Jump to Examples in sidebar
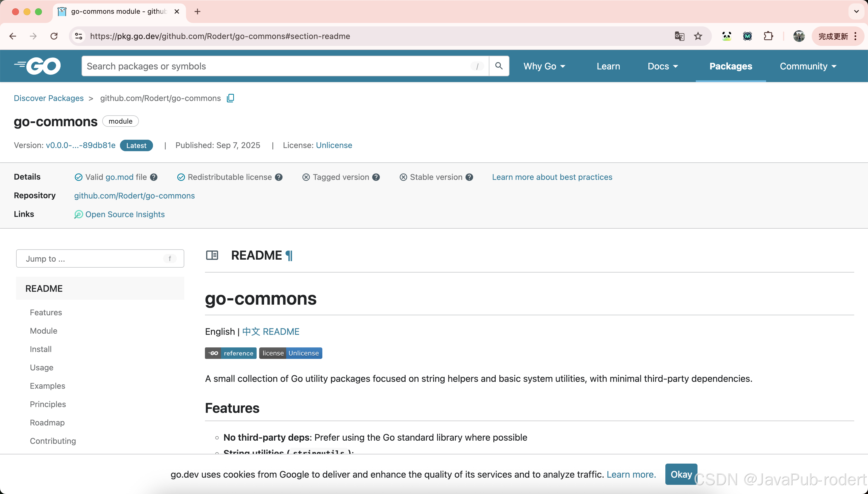The height and width of the screenshot is (494, 868). tap(48, 386)
